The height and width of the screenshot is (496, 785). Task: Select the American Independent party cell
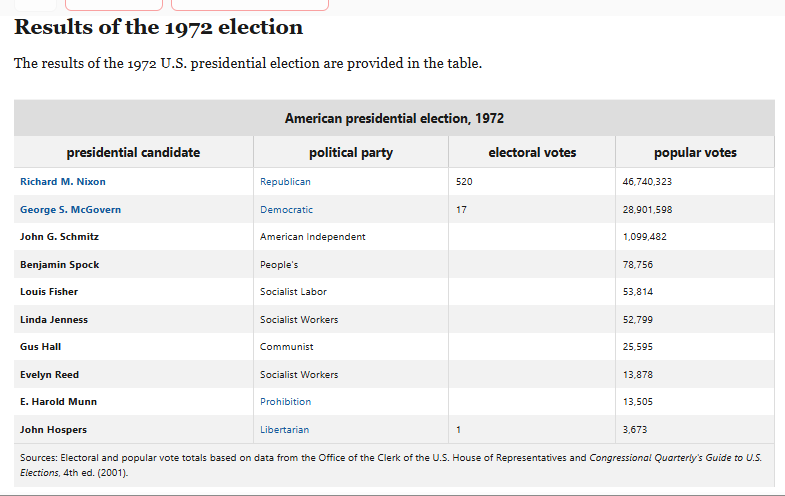[351, 237]
